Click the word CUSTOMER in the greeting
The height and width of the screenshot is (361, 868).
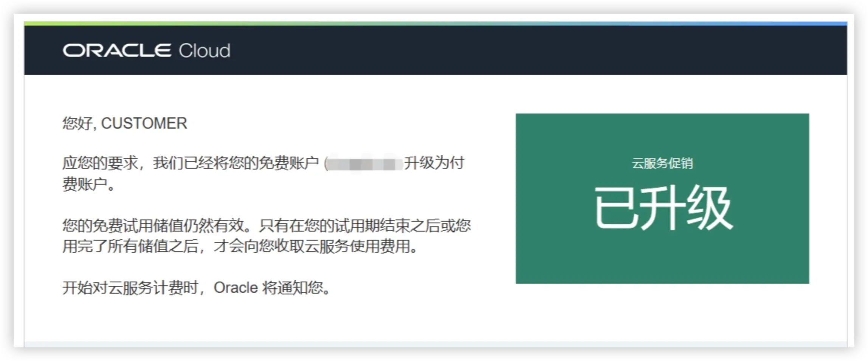144,123
